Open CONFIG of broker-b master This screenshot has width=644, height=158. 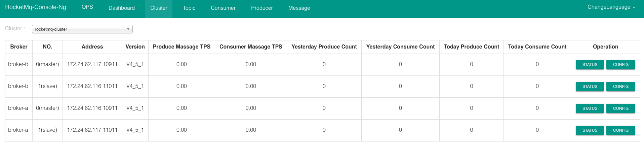point(620,65)
